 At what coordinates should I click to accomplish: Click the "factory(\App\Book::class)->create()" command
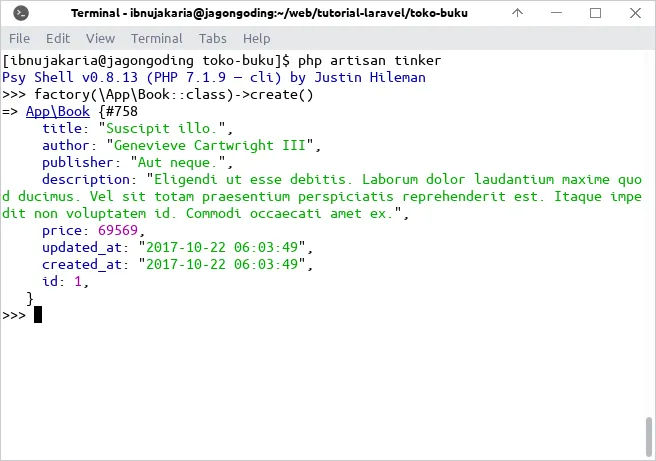pos(174,95)
